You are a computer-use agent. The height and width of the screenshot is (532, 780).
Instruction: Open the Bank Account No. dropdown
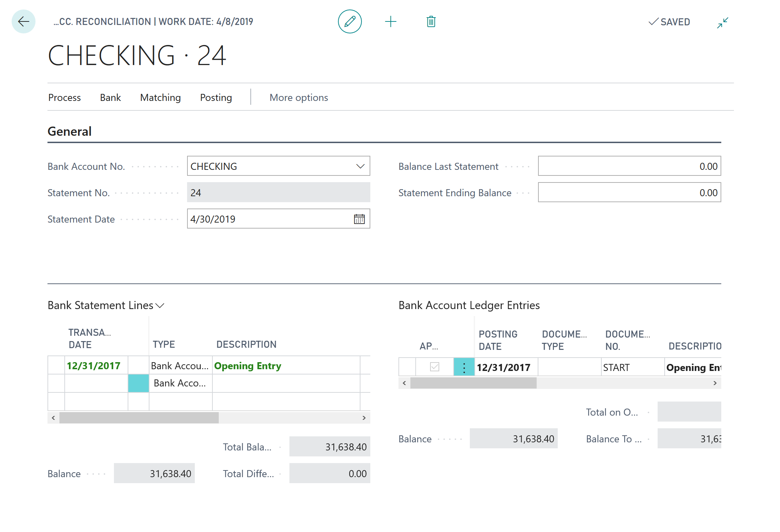pos(360,166)
